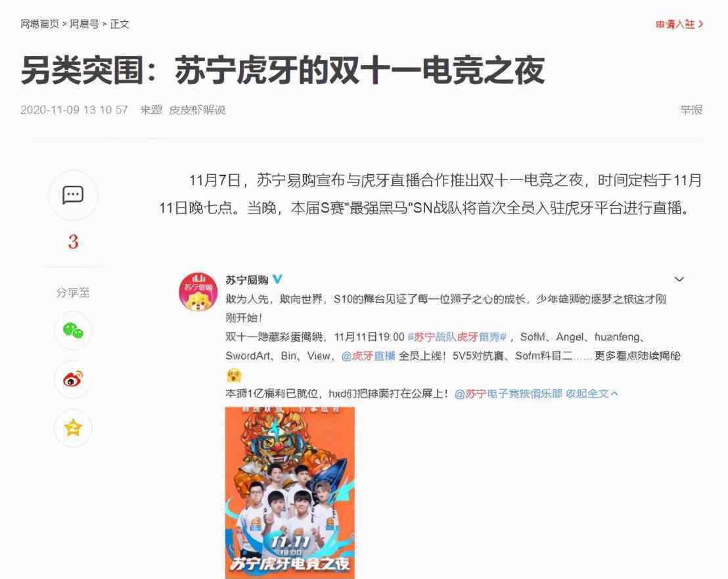Click the 举报 report link

coord(691,110)
